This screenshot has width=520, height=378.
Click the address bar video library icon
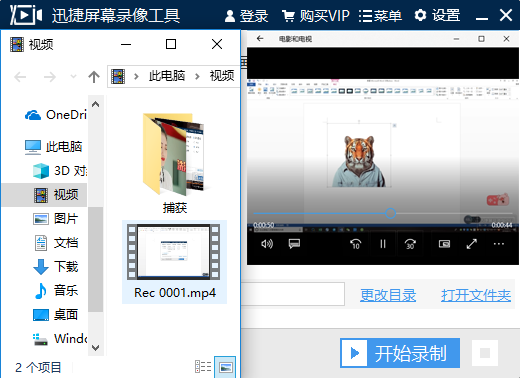(118, 76)
